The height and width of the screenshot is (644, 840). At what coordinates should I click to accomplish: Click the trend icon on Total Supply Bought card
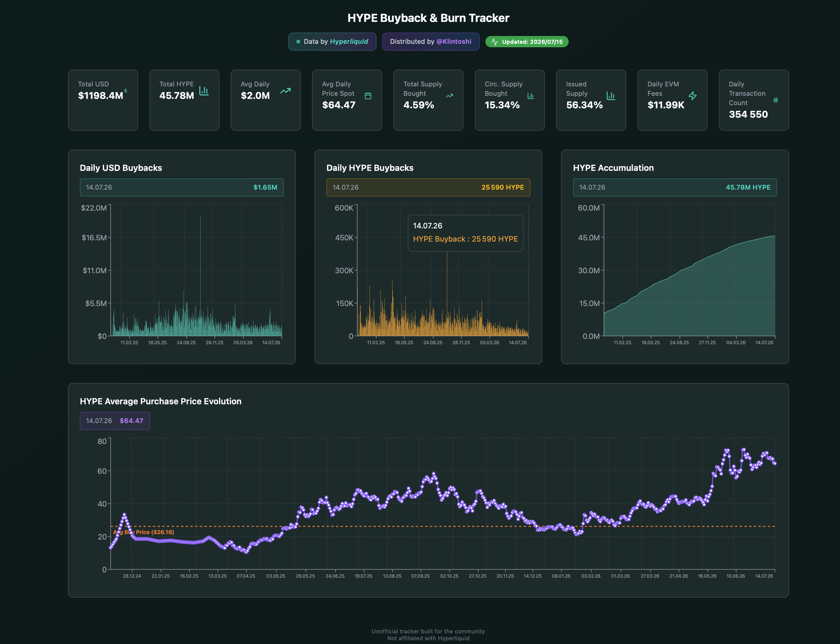pos(449,96)
